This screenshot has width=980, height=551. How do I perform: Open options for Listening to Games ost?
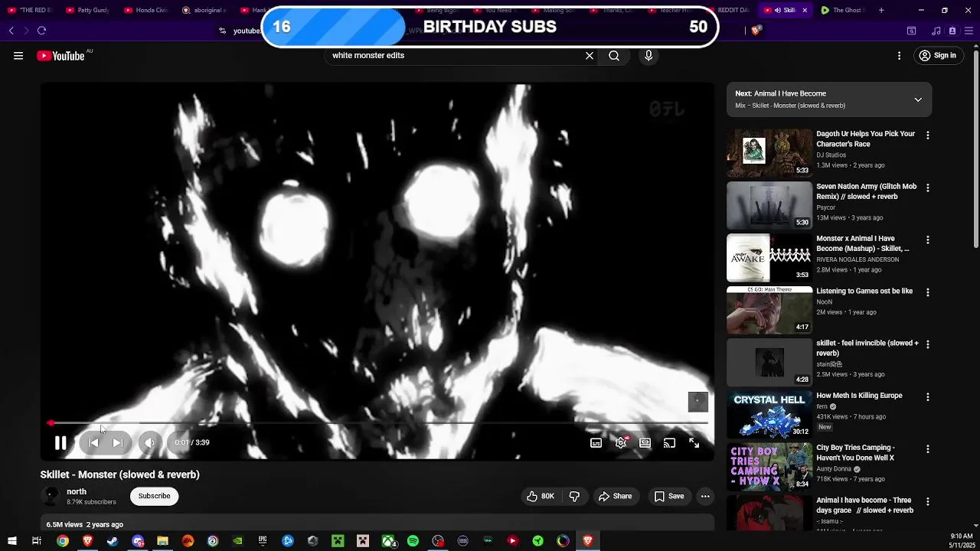coord(928,292)
